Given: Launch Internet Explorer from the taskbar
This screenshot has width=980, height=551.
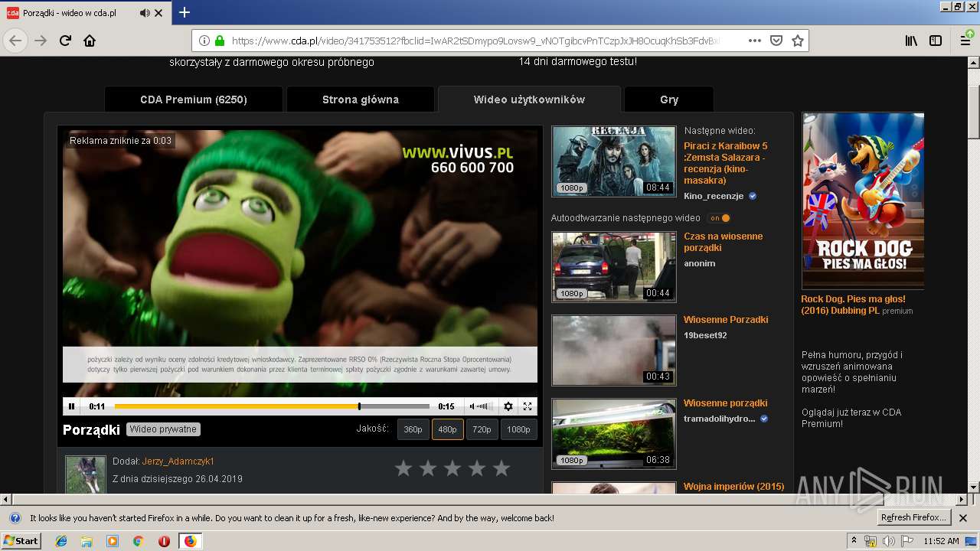Looking at the screenshot, I should [x=61, y=541].
